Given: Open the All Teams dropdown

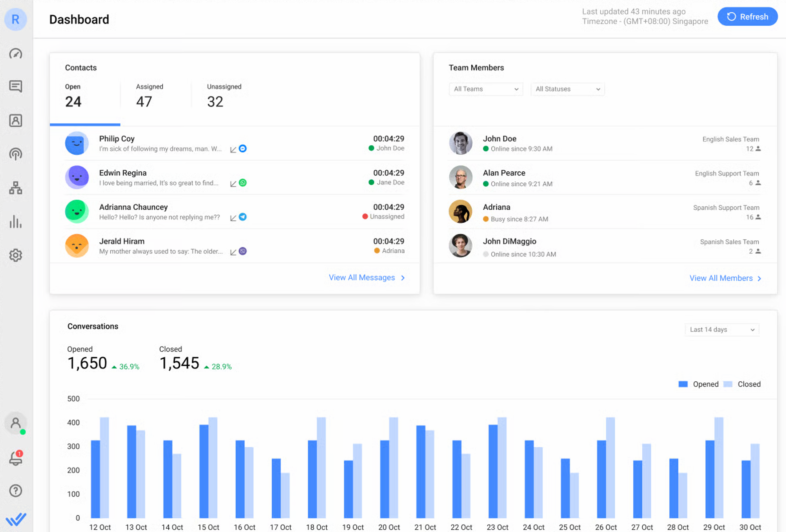Looking at the screenshot, I should [x=486, y=89].
